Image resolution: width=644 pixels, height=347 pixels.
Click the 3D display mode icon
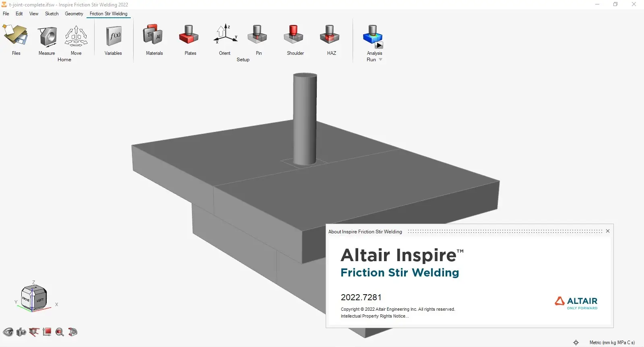(x=73, y=332)
